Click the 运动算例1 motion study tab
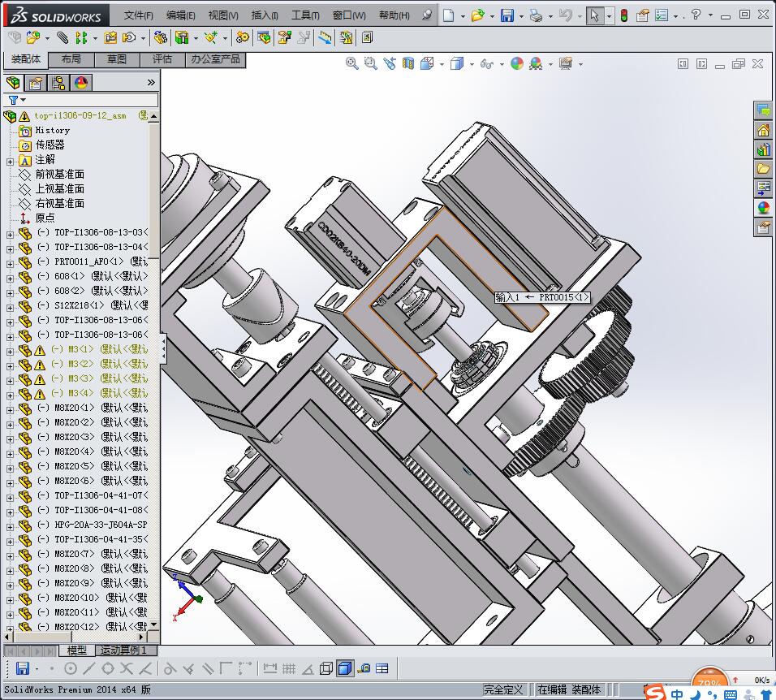The height and width of the screenshot is (700, 776). (123, 650)
